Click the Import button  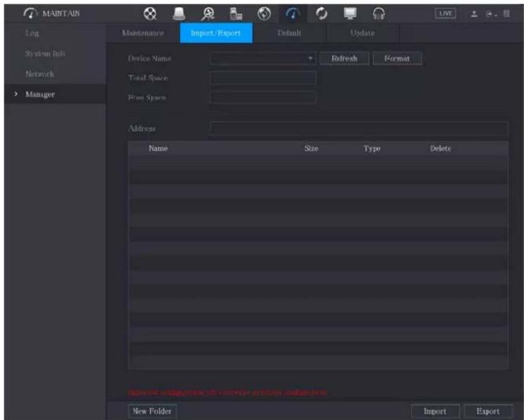click(x=435, y=411)
